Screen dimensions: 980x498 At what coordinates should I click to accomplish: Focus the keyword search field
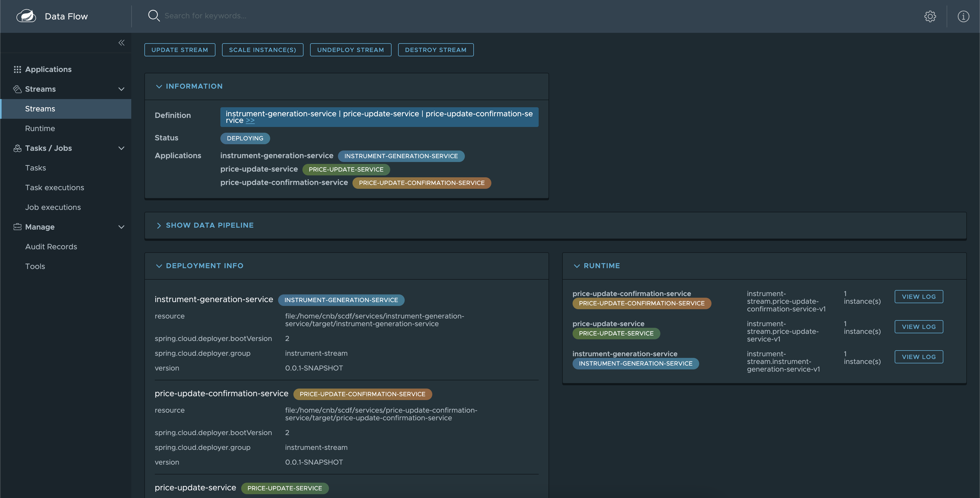205,16
